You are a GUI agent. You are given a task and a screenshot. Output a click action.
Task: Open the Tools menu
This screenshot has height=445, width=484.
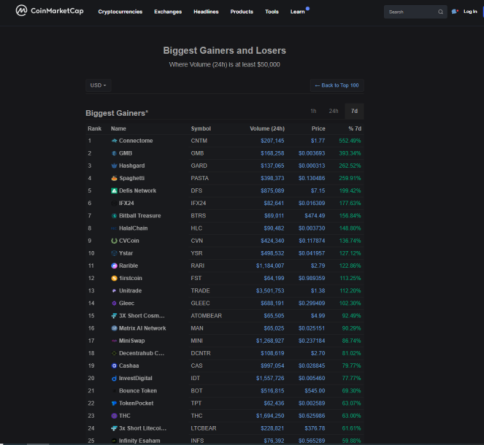272,12
